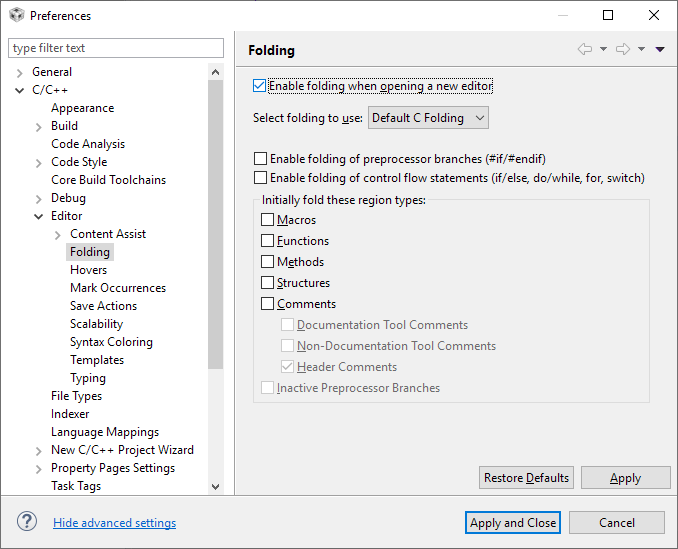
Task: Open Task Tags preferences
Action: 76,485
